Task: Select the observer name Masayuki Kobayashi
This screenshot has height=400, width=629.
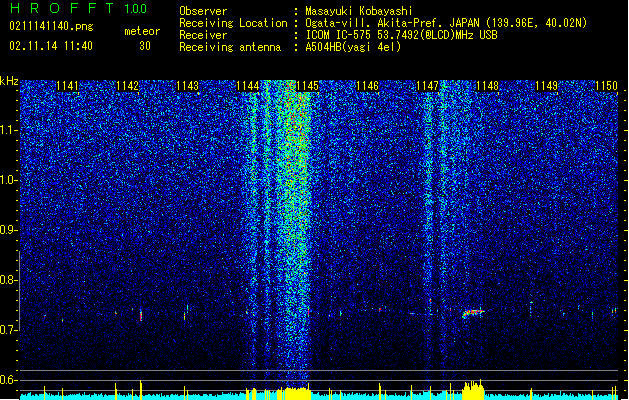Action: (x=359, y=11)
